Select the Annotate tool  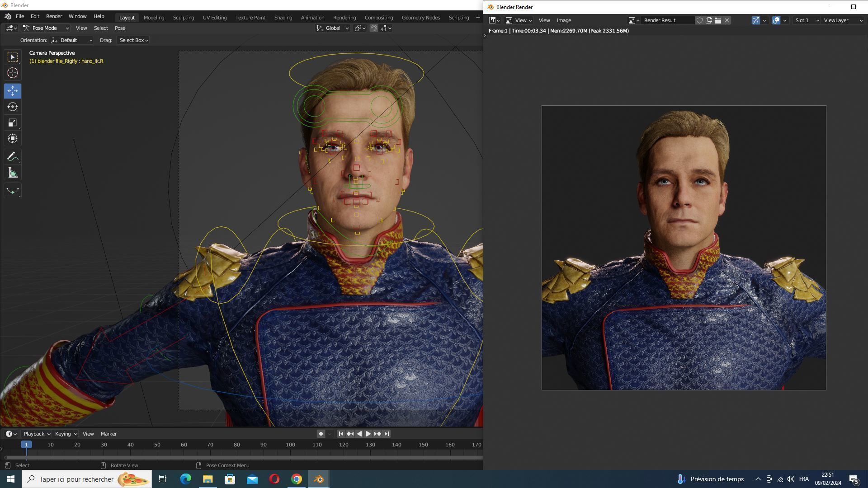[13, 157]
